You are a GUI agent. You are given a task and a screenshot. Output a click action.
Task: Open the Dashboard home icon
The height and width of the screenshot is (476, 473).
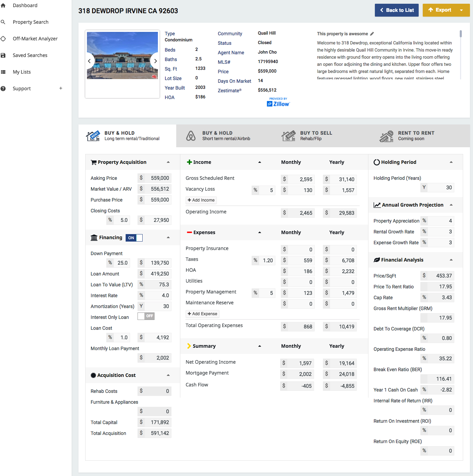3,5
